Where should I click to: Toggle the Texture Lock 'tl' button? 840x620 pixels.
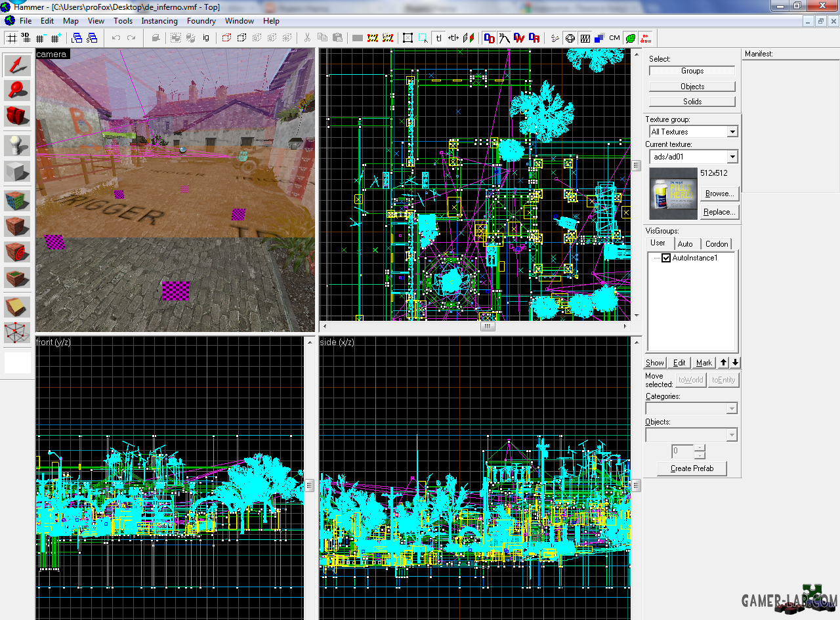pyautogui.click(x=438, y=38)
